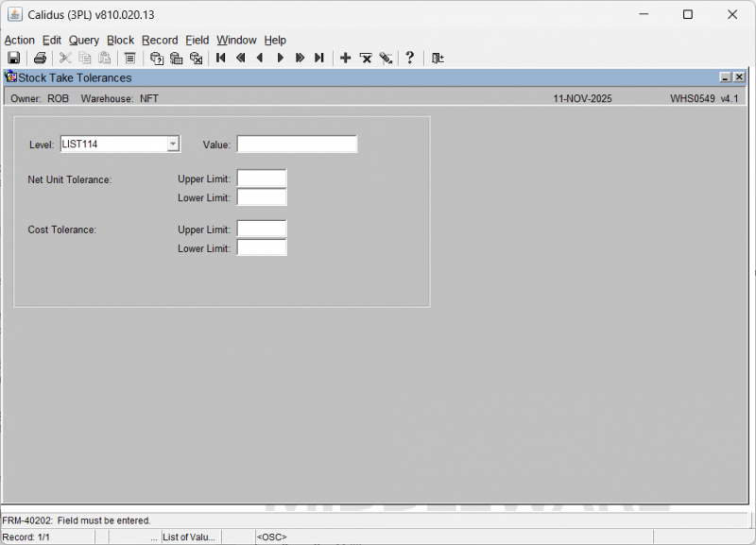Click the Exit door icon
Screen dimensions: 756x545
(438, 59)
